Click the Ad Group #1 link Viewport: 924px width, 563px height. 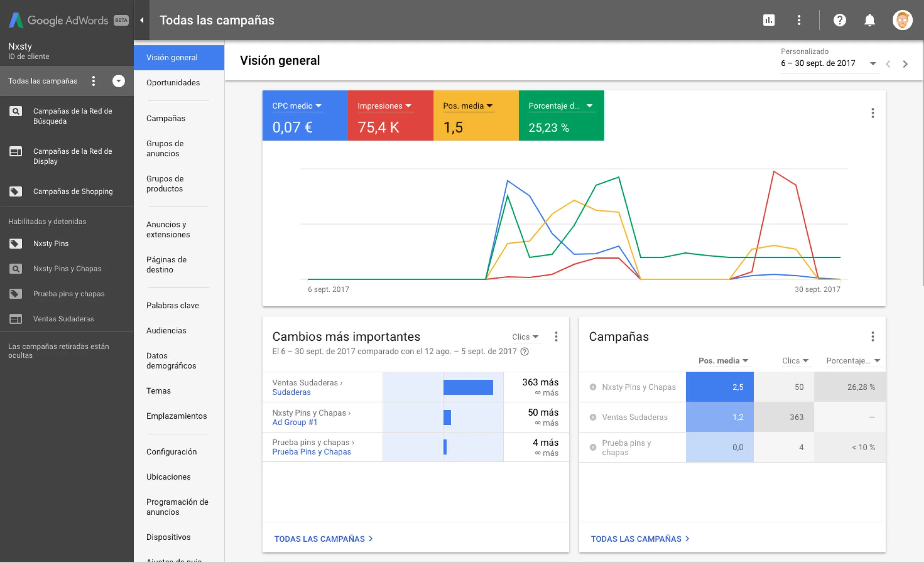(x=295, y=422)
